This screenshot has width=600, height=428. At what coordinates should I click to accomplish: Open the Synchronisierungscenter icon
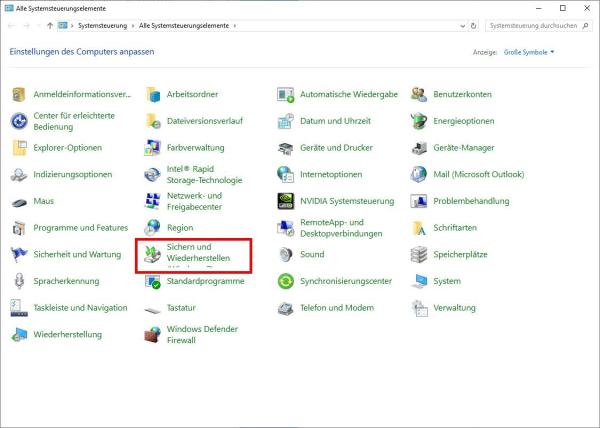(x=286, y=281)
